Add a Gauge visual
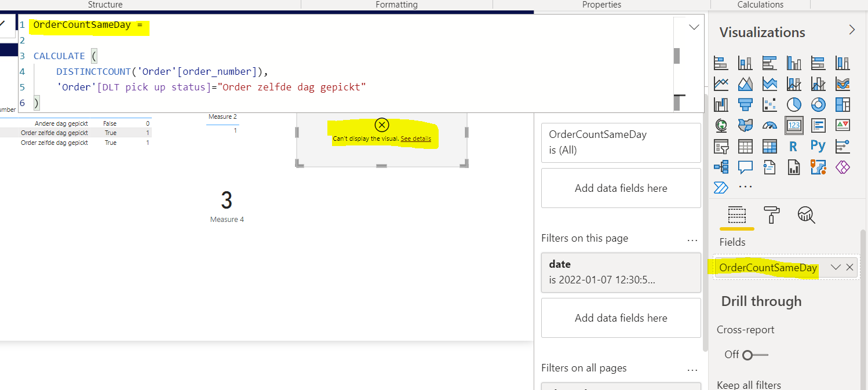This screenshot has height=390, width=868. 769,125
